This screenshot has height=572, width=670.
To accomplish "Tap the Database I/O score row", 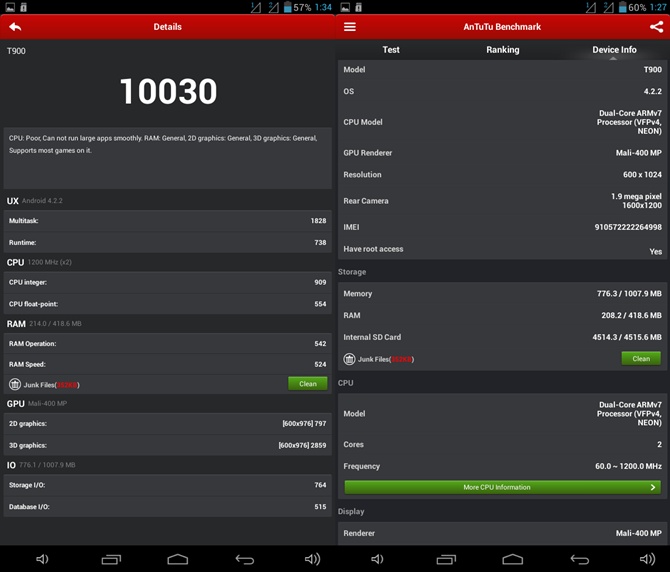I will click(168, 507).
